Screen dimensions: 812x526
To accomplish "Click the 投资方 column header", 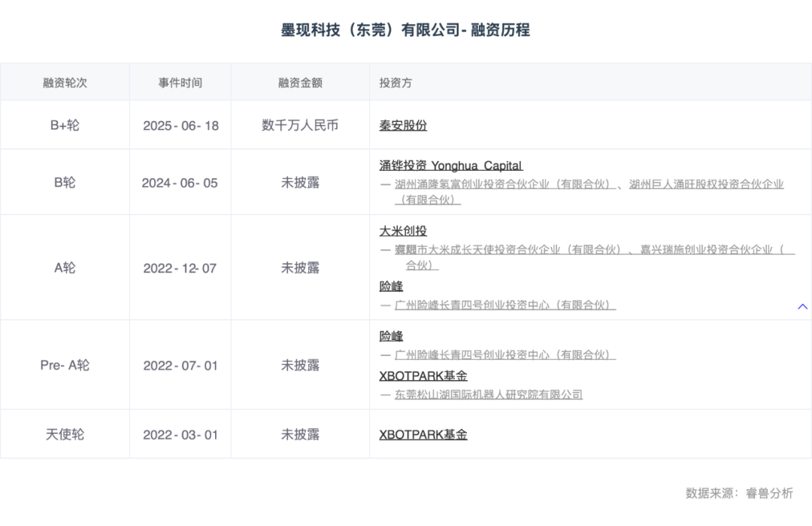I will point(395,82).
